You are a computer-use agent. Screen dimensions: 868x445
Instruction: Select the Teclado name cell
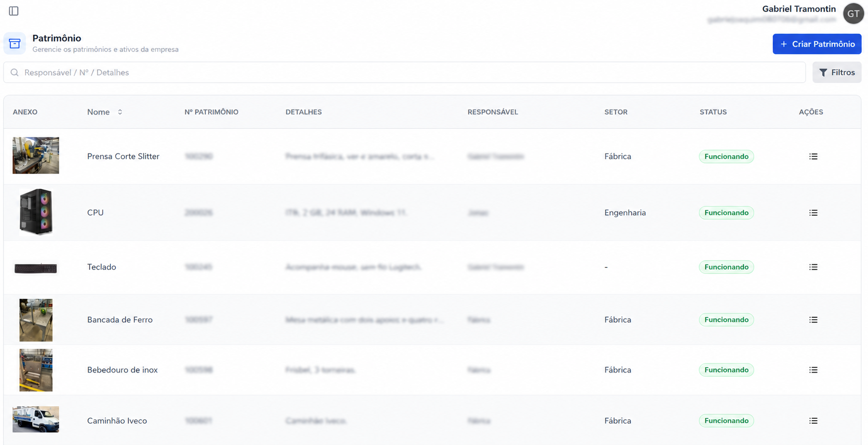point(102,267)
